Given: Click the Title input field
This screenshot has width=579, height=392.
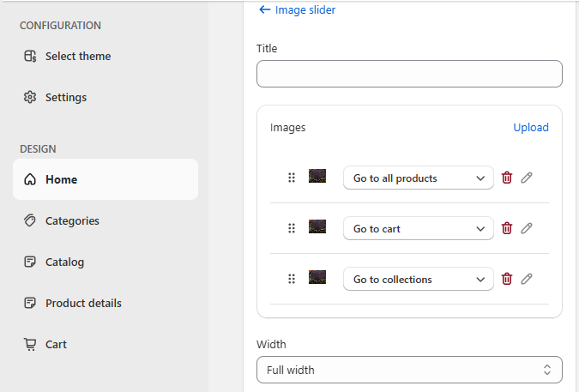Looking at the screenshot, I should (x=409, y=74).
